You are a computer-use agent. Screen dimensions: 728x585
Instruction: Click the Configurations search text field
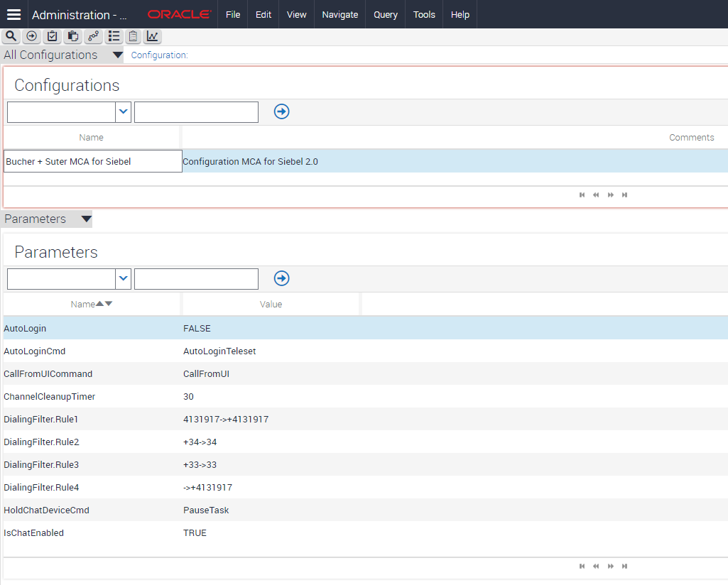[x=196, y=111]
